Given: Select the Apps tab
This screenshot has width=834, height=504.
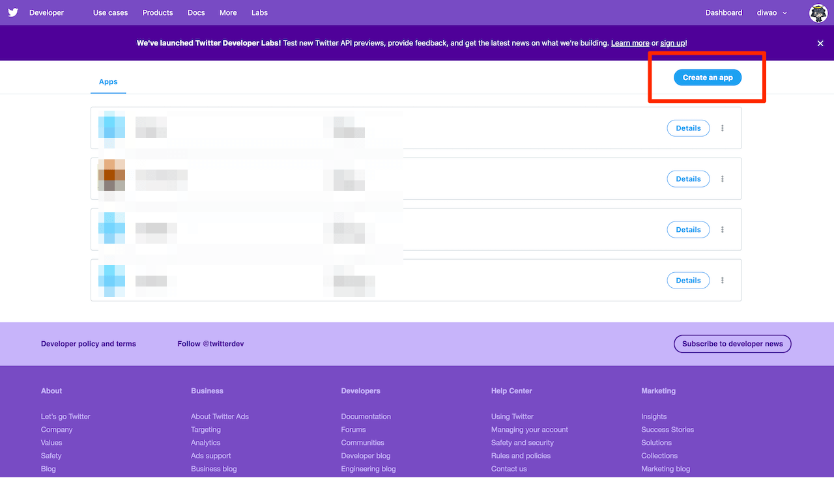Looking at the screenshot, I should tap(108, 82).
